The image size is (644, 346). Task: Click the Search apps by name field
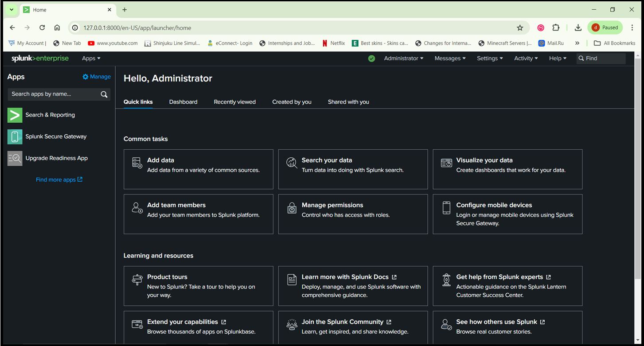53,94
